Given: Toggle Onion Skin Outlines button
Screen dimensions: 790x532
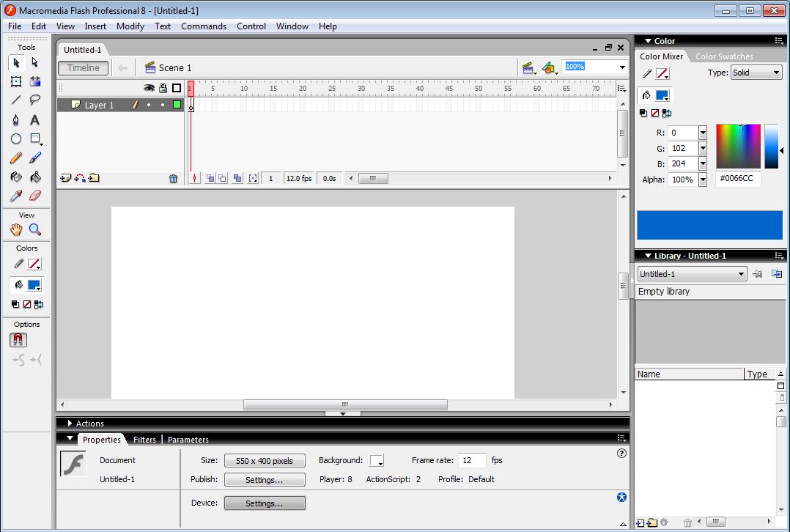Looking at the screenshot, I should (222, 178).
